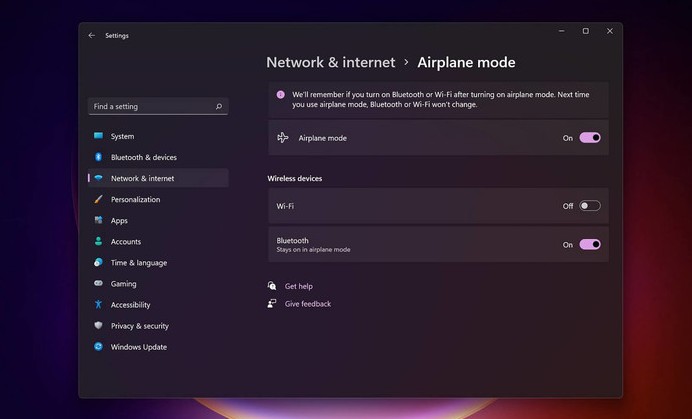Click the Network & internet wifi icon
This screenshot has height=419, width=692.
click(98, 178)
